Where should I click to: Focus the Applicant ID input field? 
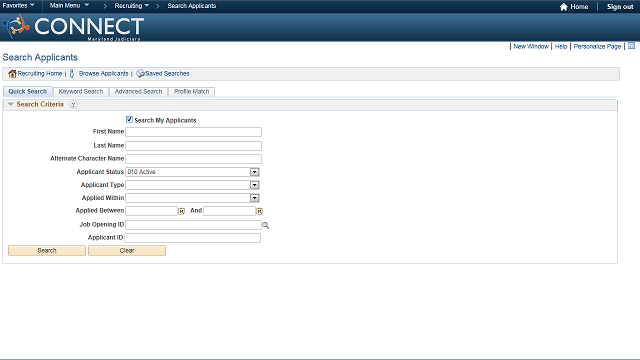[x=193, y=238]
